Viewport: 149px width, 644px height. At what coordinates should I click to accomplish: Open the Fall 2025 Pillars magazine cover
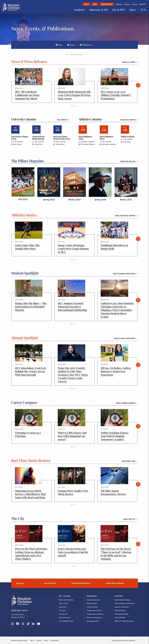point(23,182)
